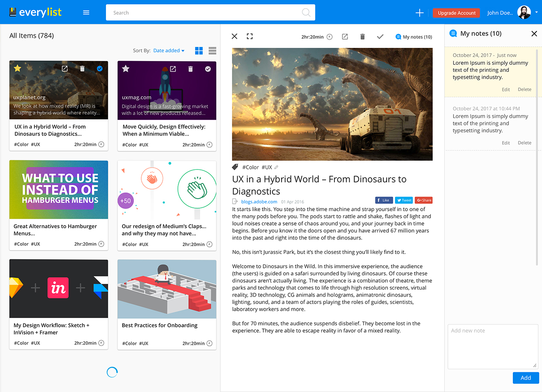The width and height of the screenshot is (542, 392).
Task: Click the tag icon under article image
Action: pos(235,167)
